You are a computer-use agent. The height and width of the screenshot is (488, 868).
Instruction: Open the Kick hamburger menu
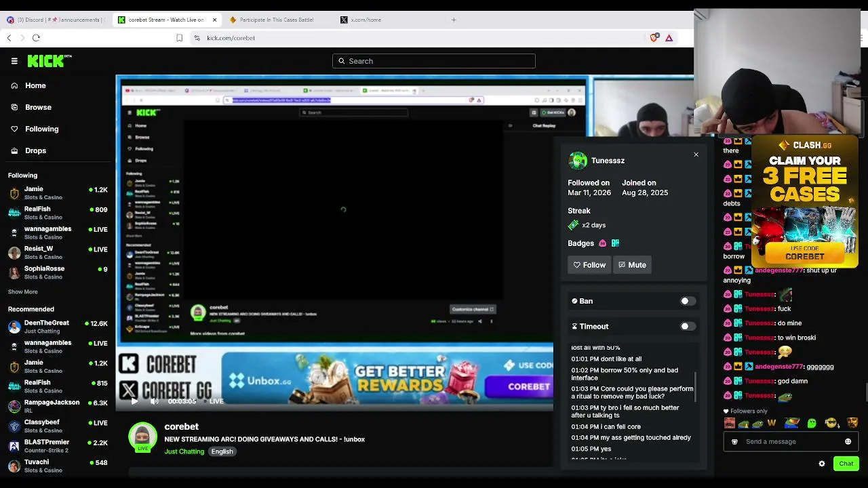(14, 61)
